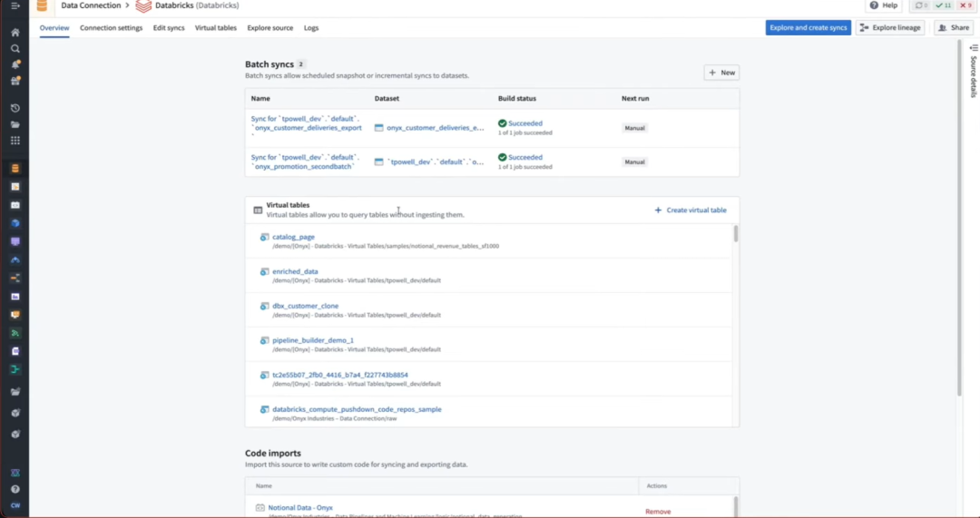Screen dimensions: 980x518
Task: Select the Explore and create syncs button
Action: (808, 27)
